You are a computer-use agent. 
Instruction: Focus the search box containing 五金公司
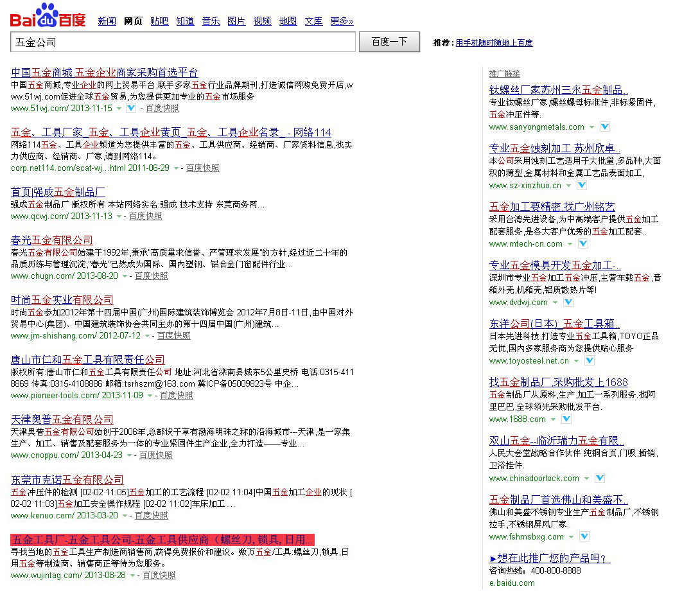(182, 42)
